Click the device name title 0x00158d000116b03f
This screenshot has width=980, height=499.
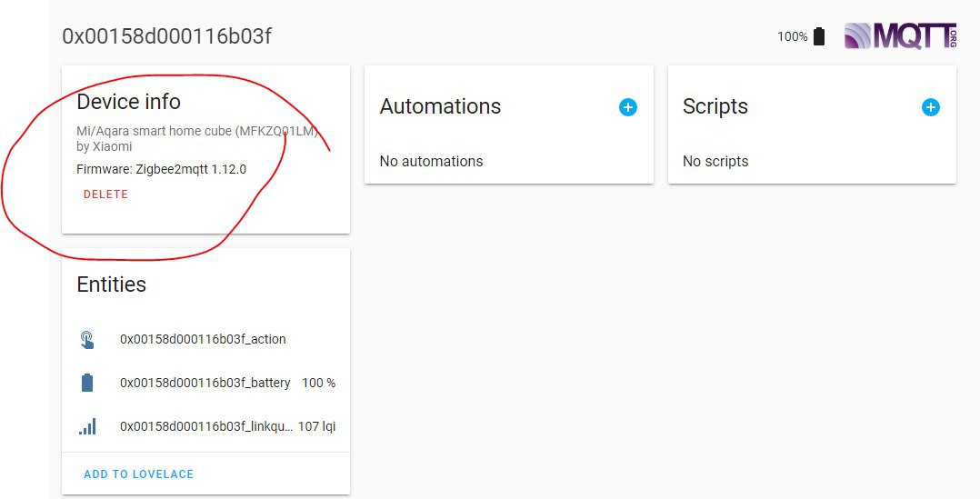coord(166,36)
